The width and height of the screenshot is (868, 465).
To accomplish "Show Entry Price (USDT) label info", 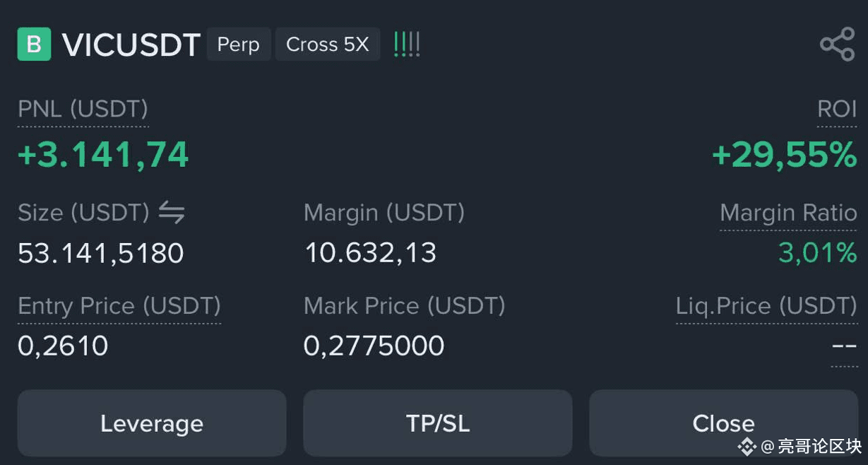I will 119,306.
